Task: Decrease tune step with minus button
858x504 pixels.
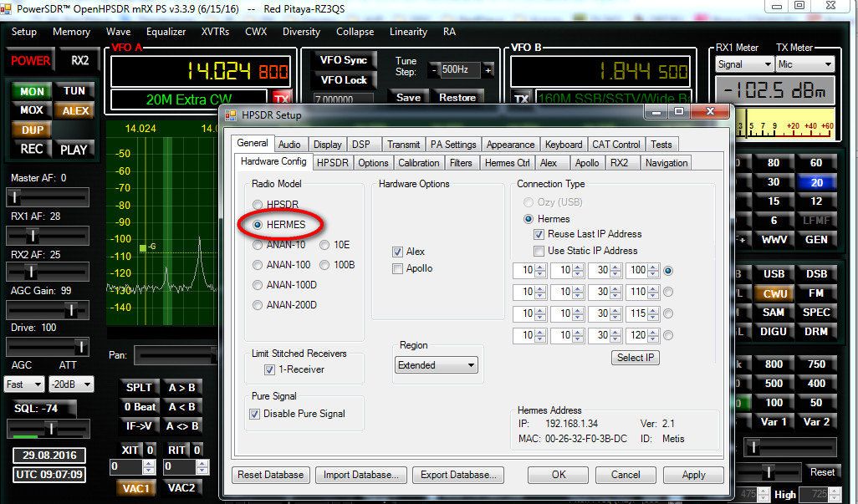Action: [434, 70]
